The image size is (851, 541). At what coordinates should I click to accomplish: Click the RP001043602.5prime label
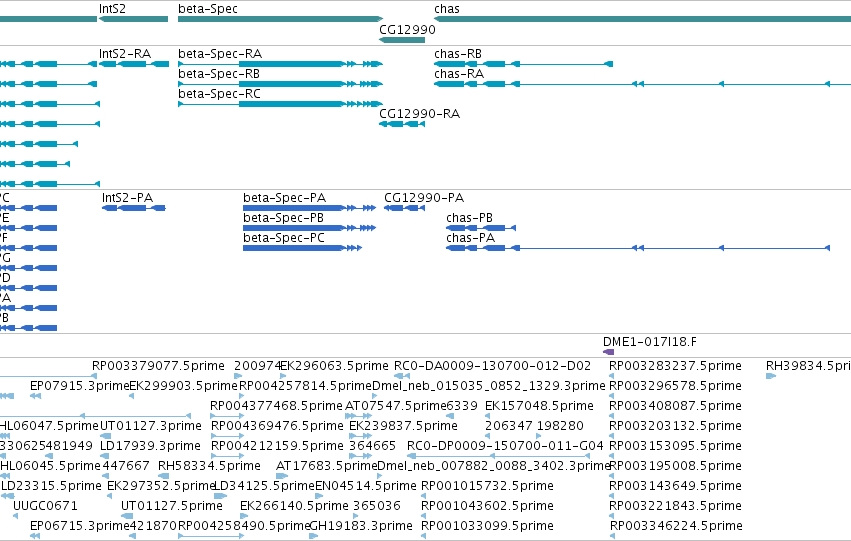pyautogui.click(x=487, y=506)
